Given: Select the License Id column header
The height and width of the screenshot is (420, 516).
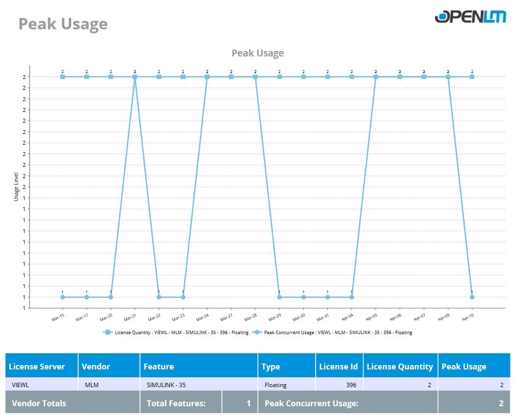Looking at the screenshot, I should [x=338, y=367].
